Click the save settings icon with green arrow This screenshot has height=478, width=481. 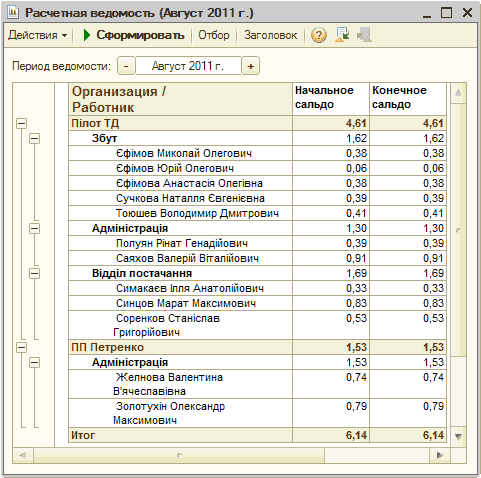(x=342, y=35)
